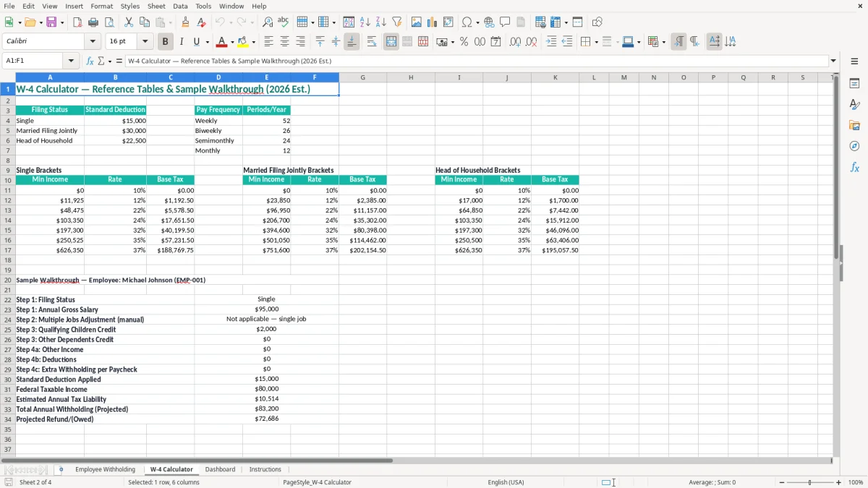Click the AutoFilter funnel icon
This screenshot has height=488, width=868.
(397, 22)
